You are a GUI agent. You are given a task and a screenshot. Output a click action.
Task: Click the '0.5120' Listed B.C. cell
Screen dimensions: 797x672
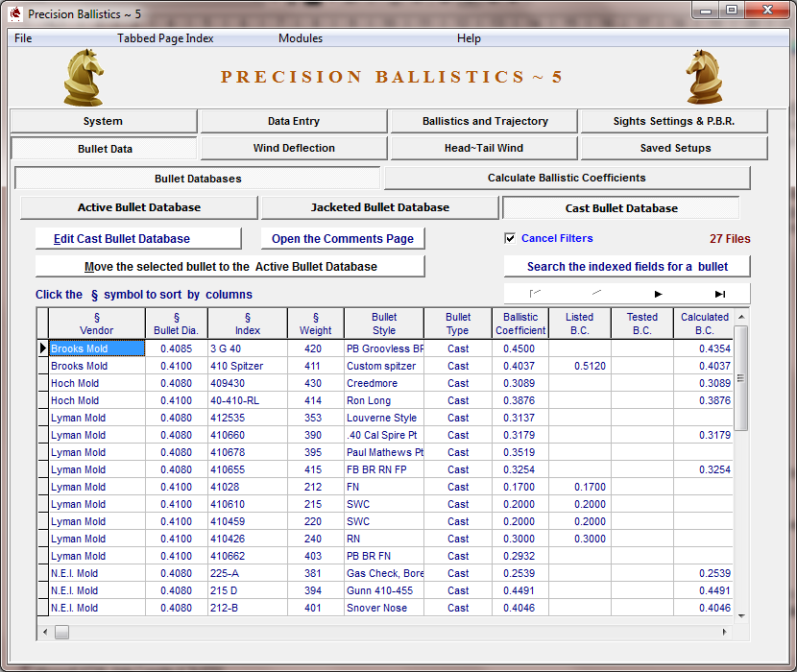pyautogui.click(x=579, y=366)
